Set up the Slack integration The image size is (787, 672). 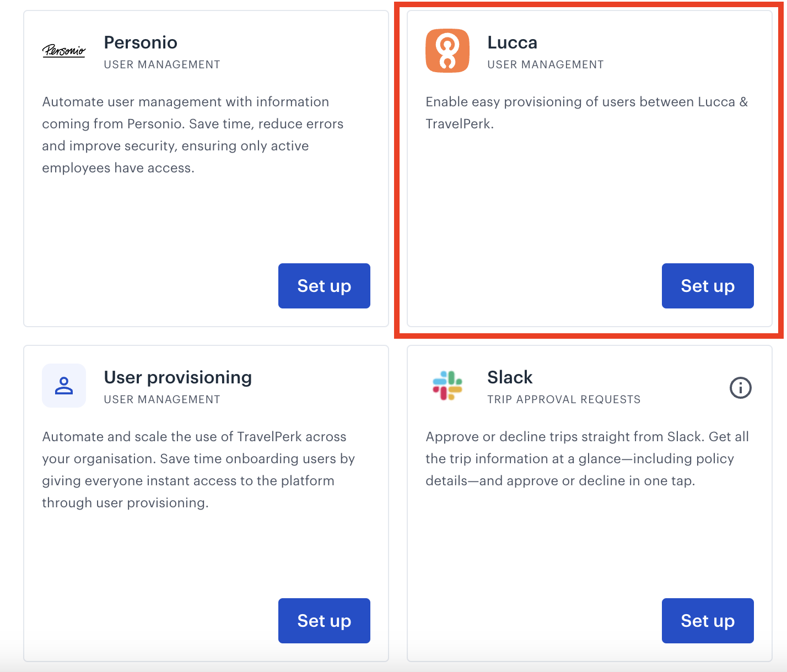(708, 621)
